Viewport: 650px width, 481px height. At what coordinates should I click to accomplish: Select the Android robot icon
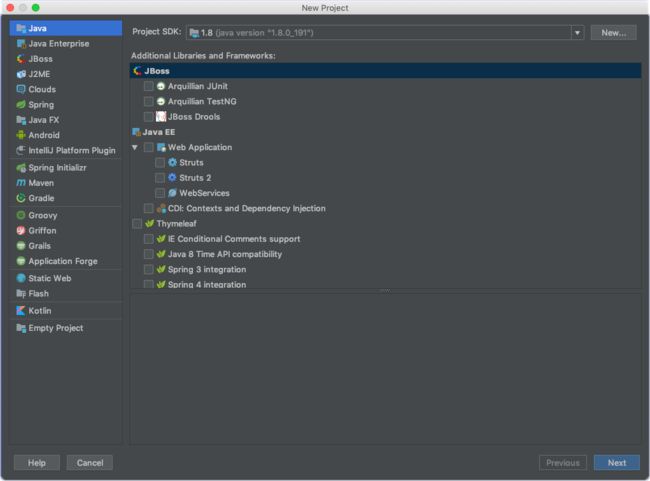pos(21,135)
